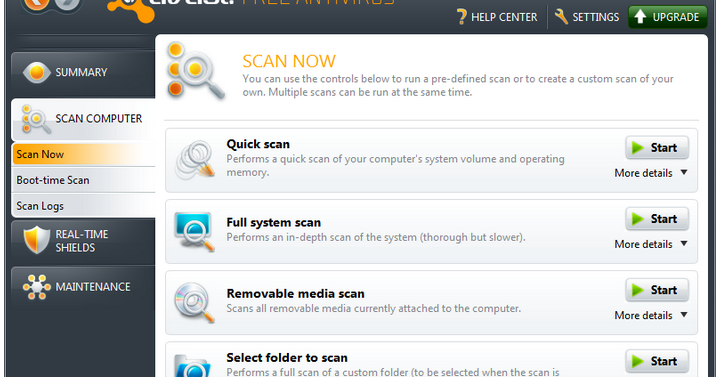Click the large Scan Now header magnifier icon
This screenshot has width=718, height=377.
click(x=195, y=72)
